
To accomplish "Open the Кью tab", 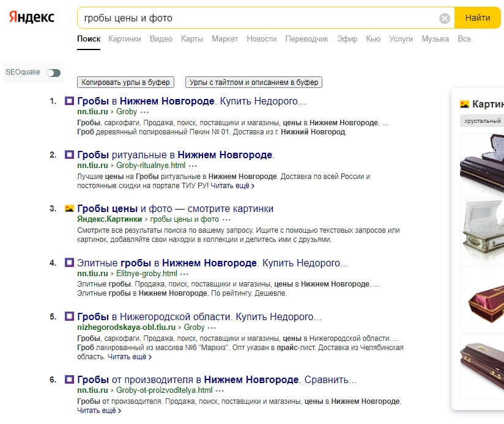I will tap(373, 39).
